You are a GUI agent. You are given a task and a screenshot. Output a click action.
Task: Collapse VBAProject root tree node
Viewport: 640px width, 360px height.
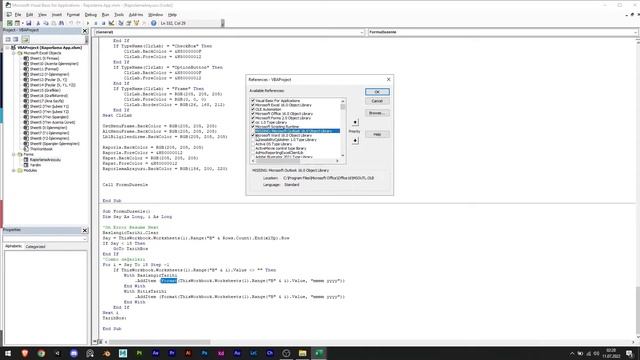point(7,48)
